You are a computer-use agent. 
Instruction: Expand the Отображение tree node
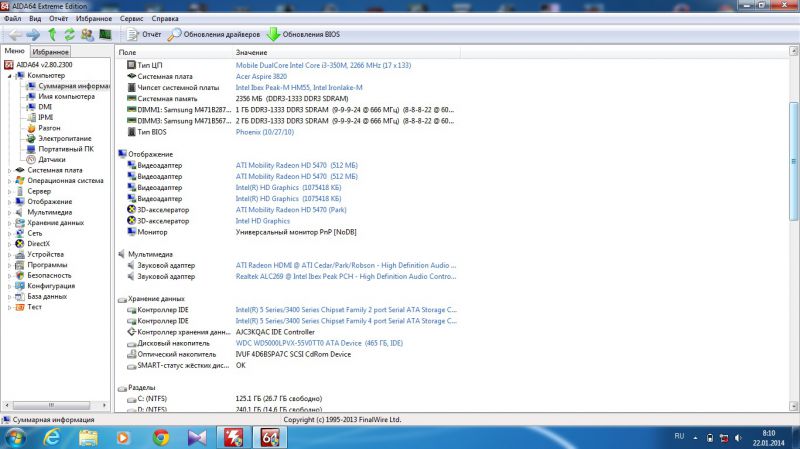(x=9, y=202)
